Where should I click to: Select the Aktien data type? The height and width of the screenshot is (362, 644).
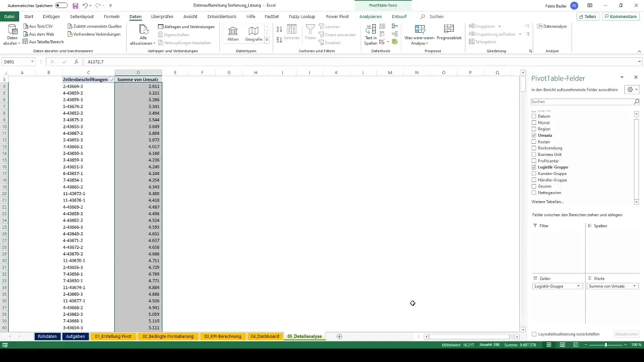(x=233, y=34)
